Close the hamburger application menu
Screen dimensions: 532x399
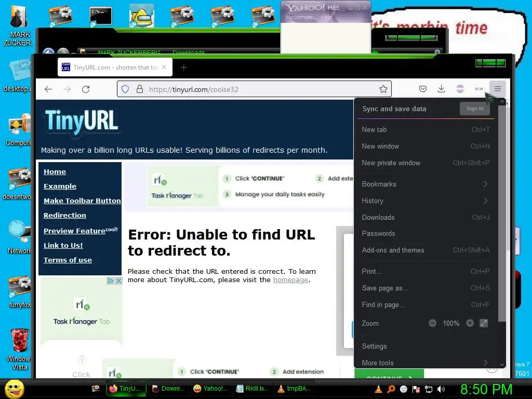pyautogui.click(x=497, y=89)
